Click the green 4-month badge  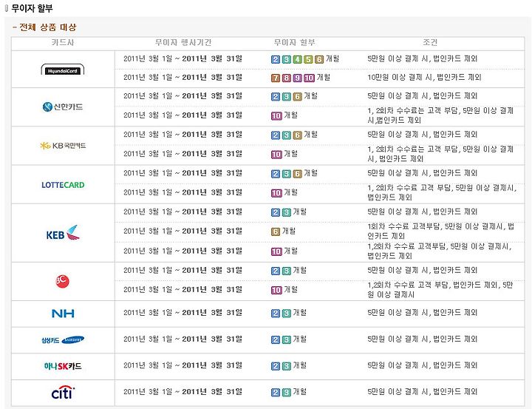298,59
